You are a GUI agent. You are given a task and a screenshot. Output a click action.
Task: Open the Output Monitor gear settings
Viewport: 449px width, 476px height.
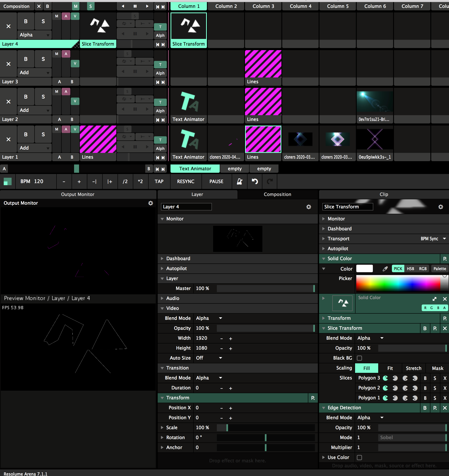(x=151, y=203)
